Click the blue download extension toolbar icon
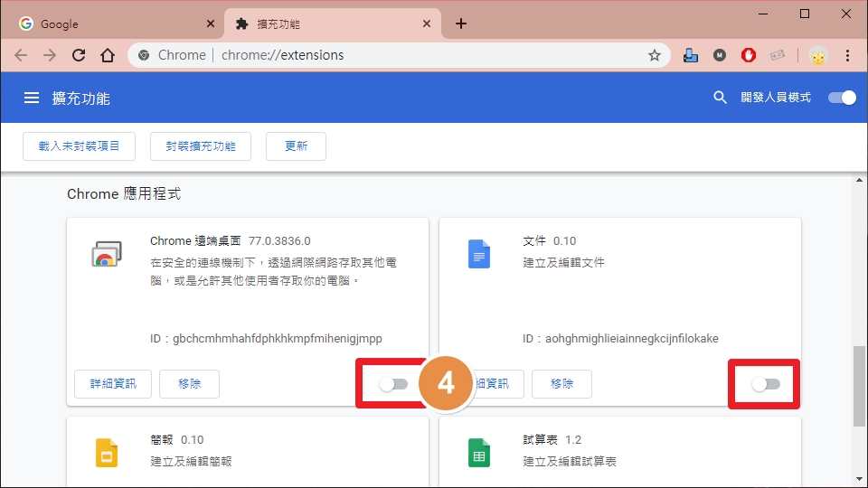The image size is (868, 488). coord(690,55)
